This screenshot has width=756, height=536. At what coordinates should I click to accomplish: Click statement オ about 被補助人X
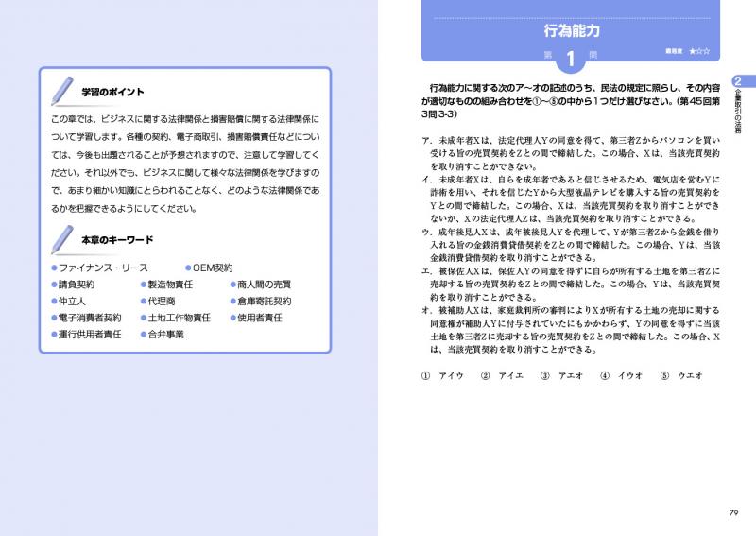point(571,330)
